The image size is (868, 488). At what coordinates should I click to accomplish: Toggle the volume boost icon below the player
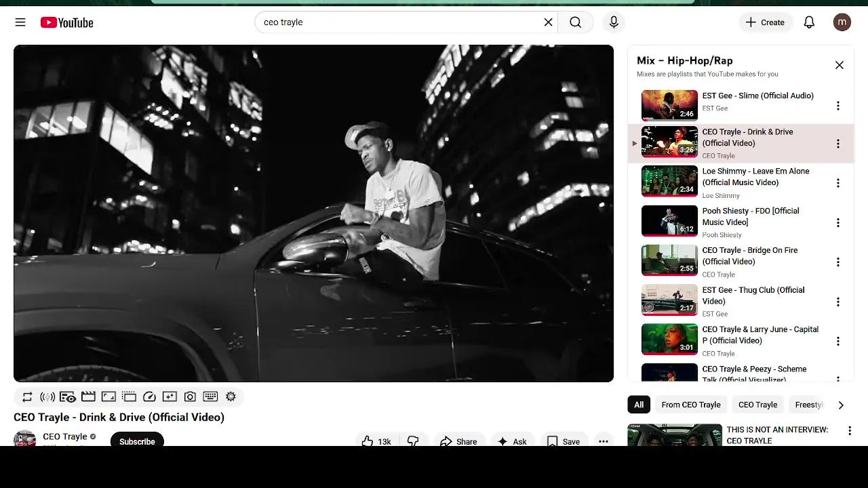47,396
